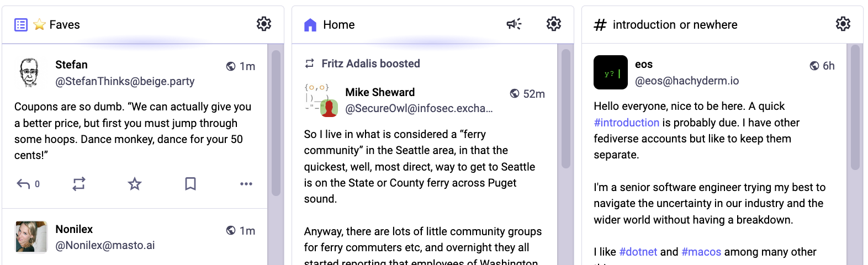Click the Faves list icon
The height and width of the screenshot is (265, 868).
[21, 25]
